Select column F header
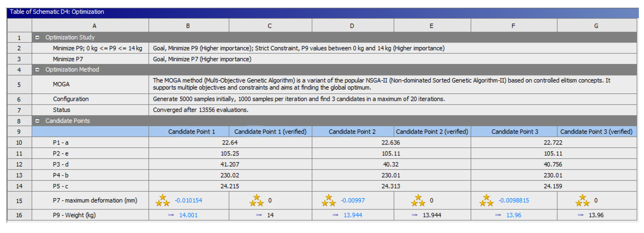The image size is (644, 233). (513, 26)
